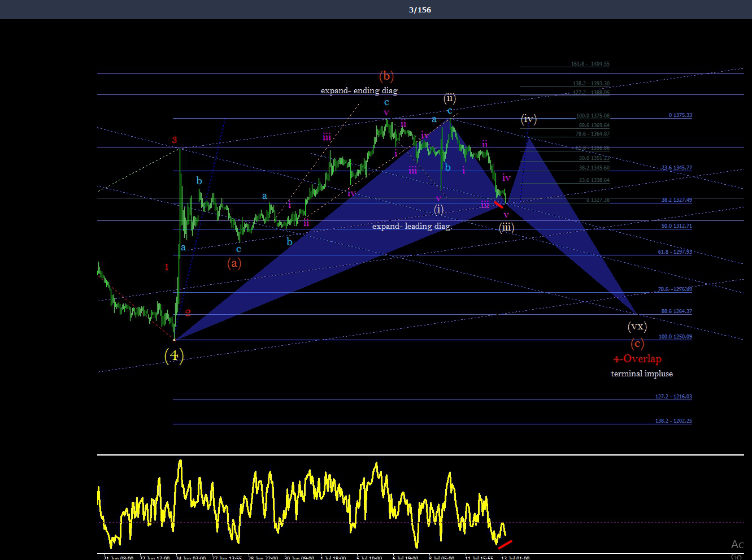Select the white (ii) wave label
This screenshot has height=560, width=752.
(x=450, y=98)
